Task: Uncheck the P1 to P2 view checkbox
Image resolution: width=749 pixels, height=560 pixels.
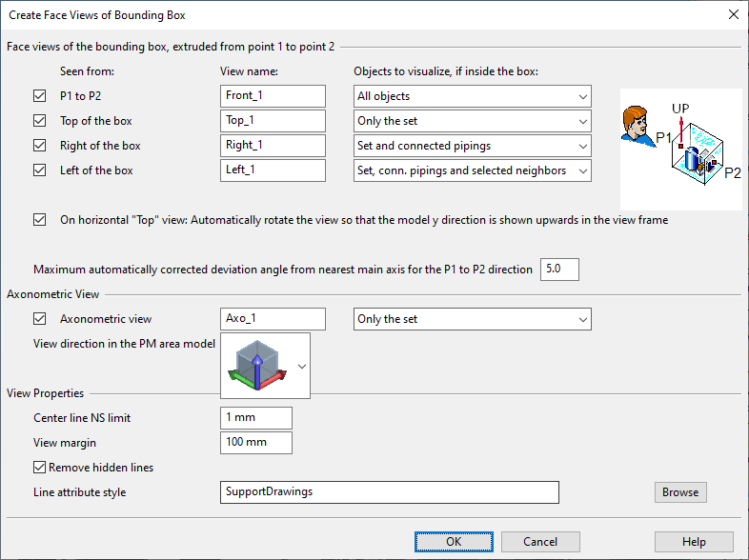Action: click(39, 96)
